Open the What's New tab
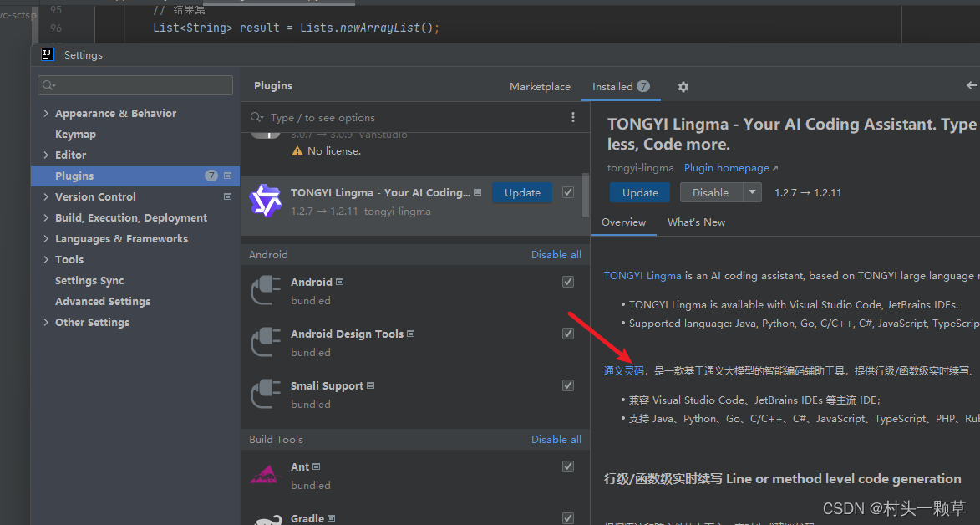 [696, 222]
